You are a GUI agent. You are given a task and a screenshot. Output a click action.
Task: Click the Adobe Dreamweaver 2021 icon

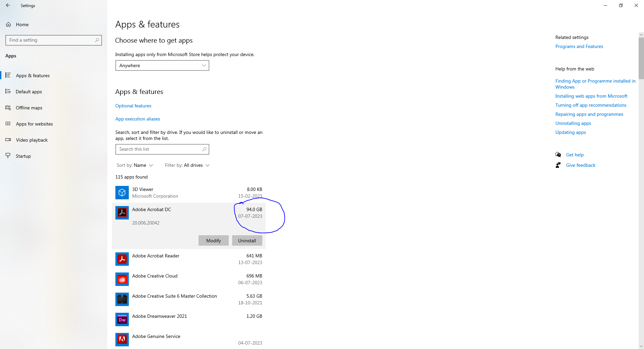[122, 319]
